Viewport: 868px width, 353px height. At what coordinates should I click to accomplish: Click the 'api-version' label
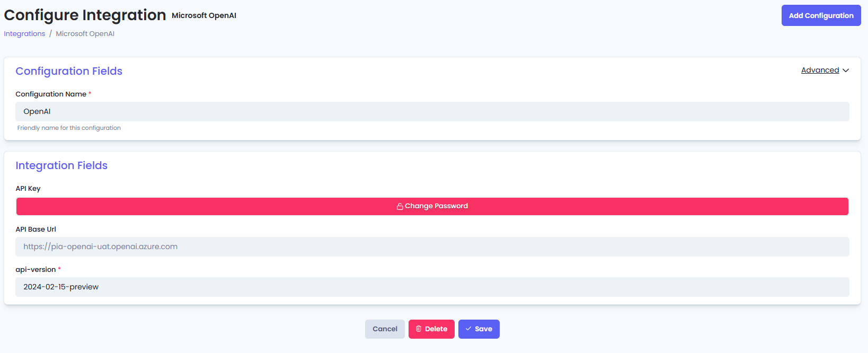tap(36, 269)
